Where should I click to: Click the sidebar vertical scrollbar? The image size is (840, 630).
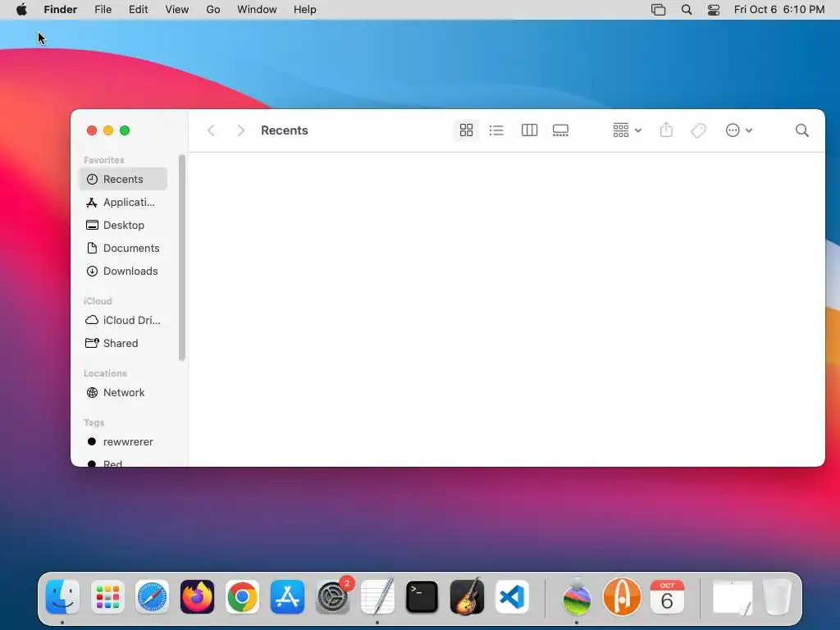[x=181, y=258]
